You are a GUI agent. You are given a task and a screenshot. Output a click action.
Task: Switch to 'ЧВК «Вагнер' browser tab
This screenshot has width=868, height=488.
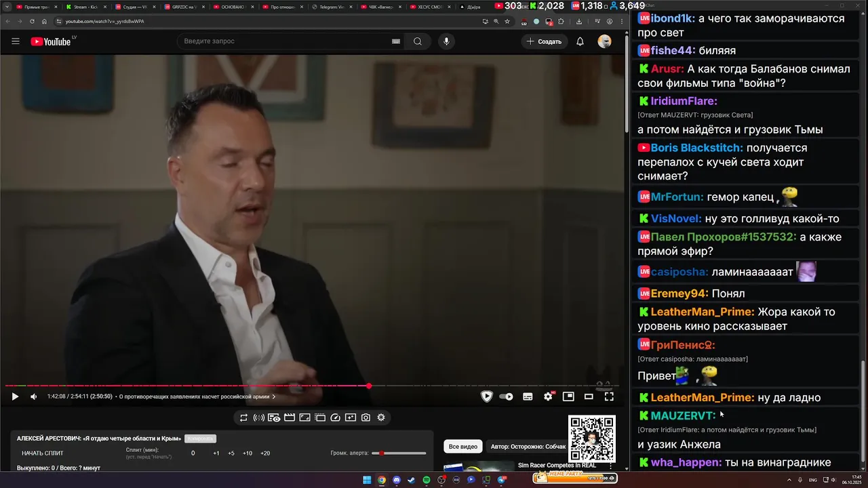point(380,7)
